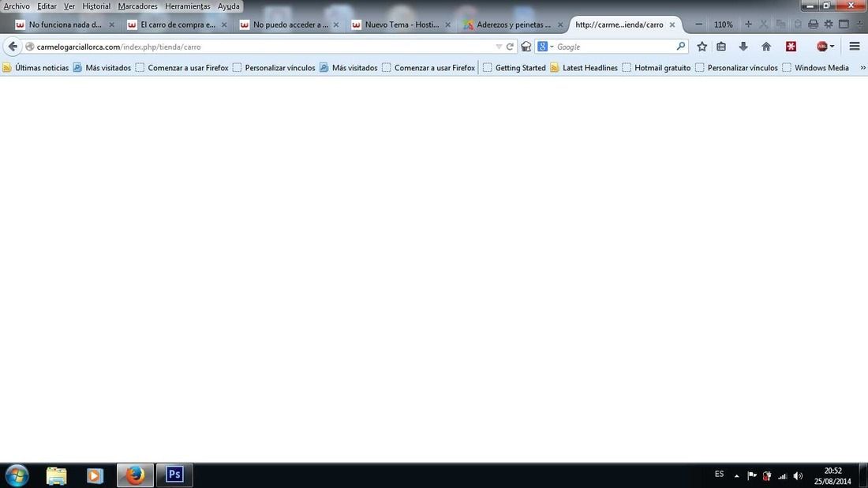
Task: Open 'Windows Media' bookmark
Action: tap(815, 68)
